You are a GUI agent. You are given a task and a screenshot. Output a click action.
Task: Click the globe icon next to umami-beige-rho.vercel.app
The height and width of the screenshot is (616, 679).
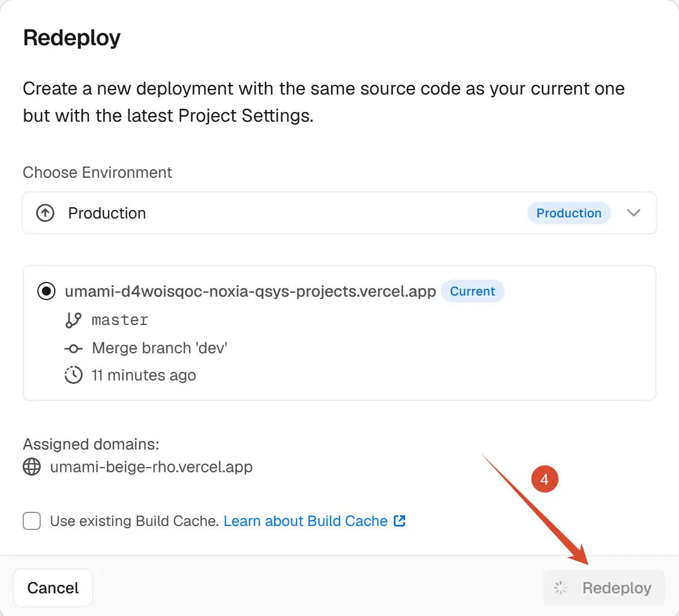click(x=32, y=467)
